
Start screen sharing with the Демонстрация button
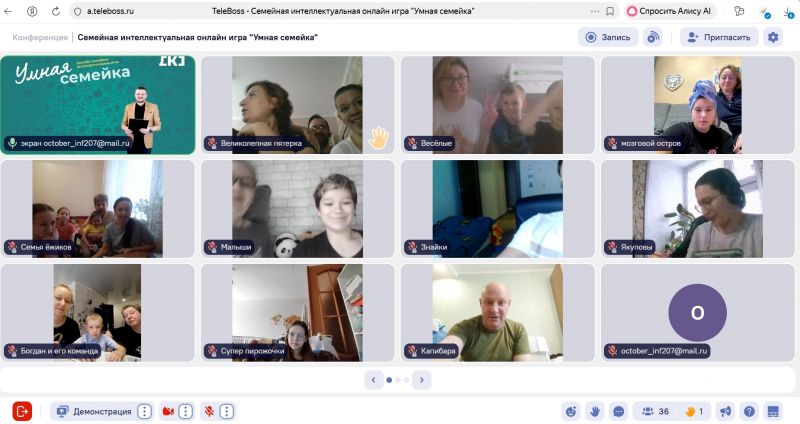tap(93, 411)
